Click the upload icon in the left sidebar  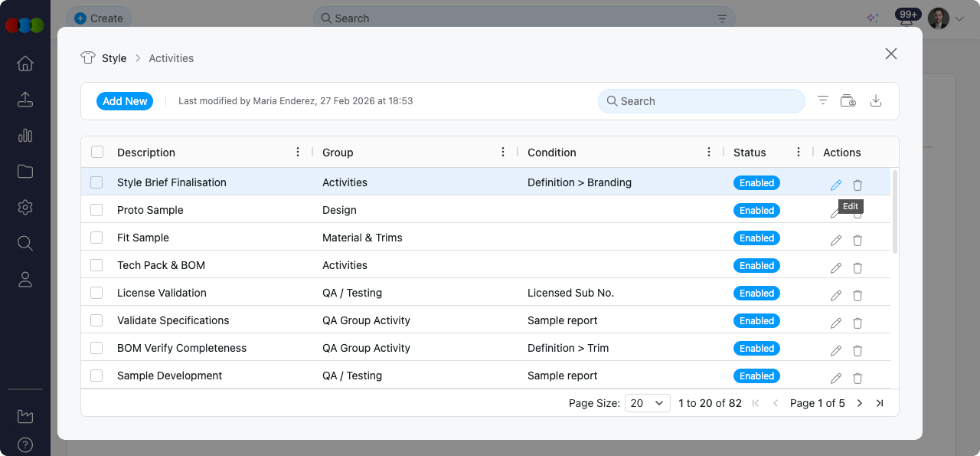[x=25, y=100]
